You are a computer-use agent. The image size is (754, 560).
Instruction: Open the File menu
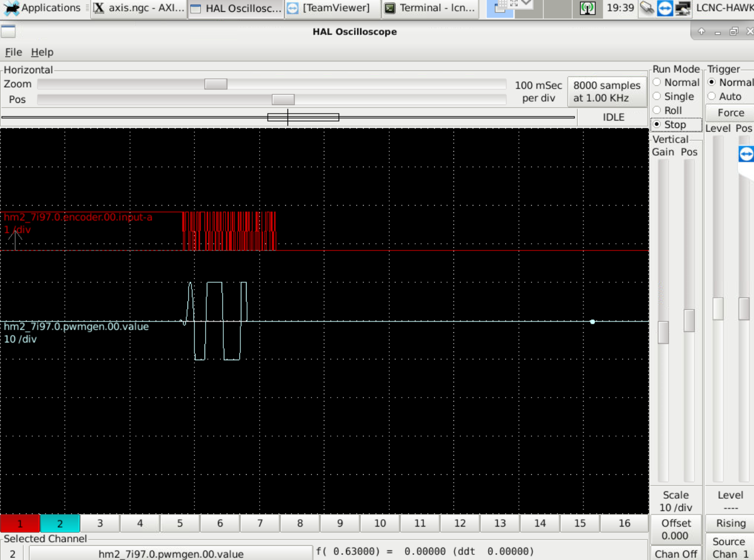coord(13,52)
